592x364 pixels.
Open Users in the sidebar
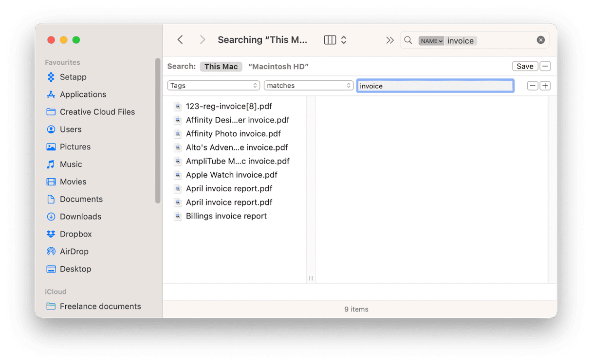coord(71,129)
